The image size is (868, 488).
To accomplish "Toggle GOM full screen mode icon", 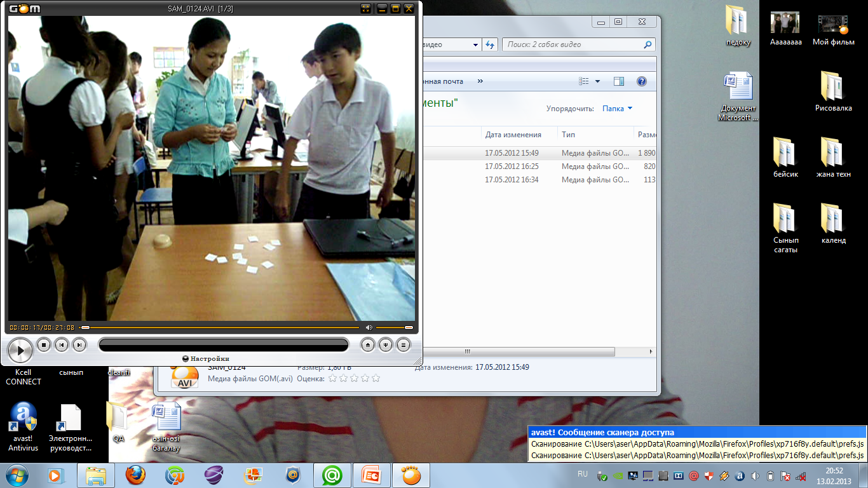I will (365, 8).
